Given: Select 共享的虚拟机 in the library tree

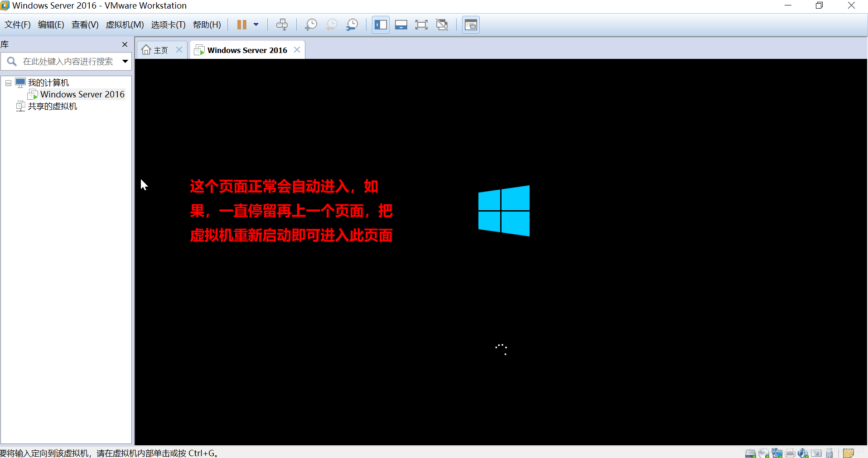Looking at the screenshot, I should click(53, 106).
